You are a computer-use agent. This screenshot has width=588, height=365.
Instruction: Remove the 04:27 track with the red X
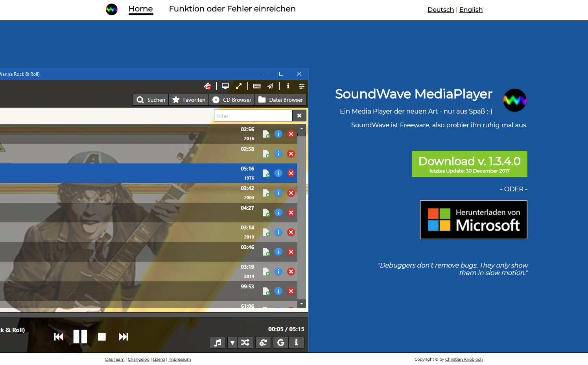291,213
